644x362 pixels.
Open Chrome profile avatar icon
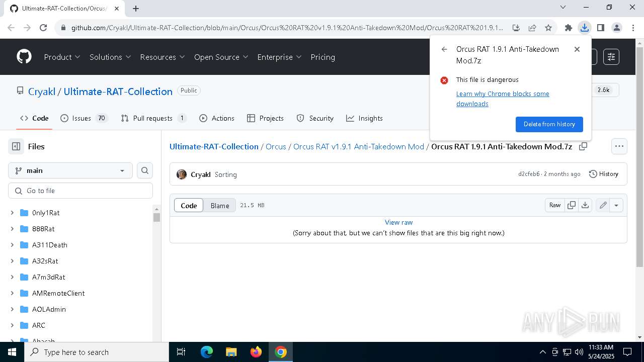617,28
